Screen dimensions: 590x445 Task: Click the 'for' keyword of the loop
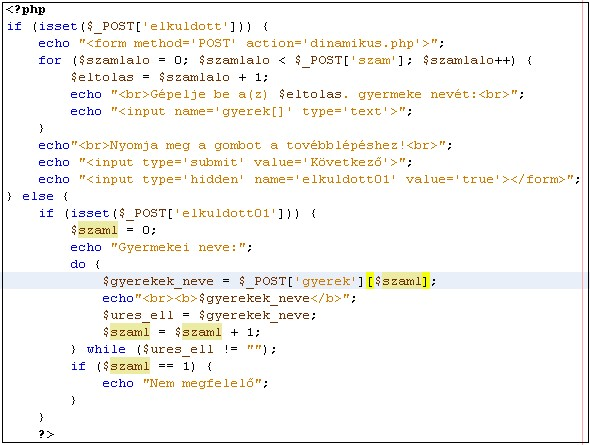(x=50, y=60)
